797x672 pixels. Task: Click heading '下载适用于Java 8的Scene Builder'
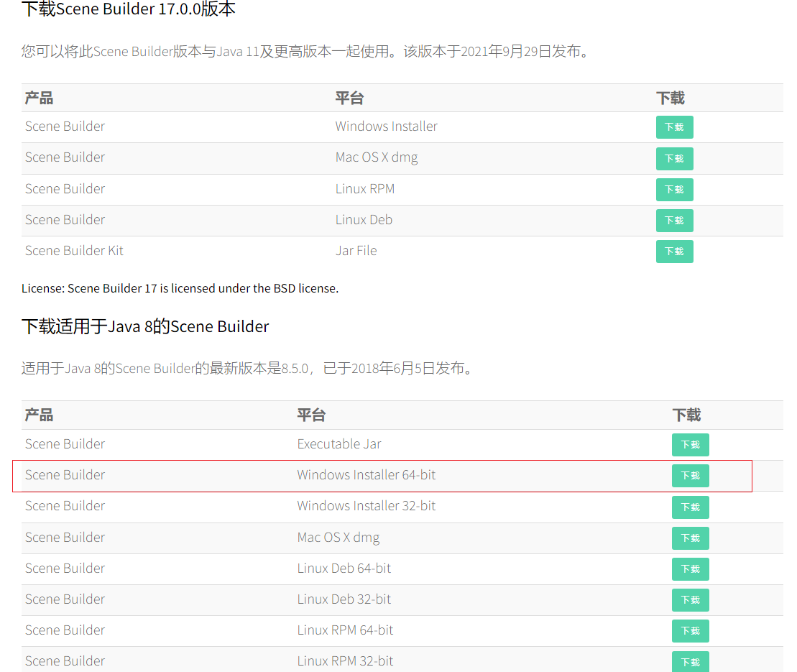(145, 326)
